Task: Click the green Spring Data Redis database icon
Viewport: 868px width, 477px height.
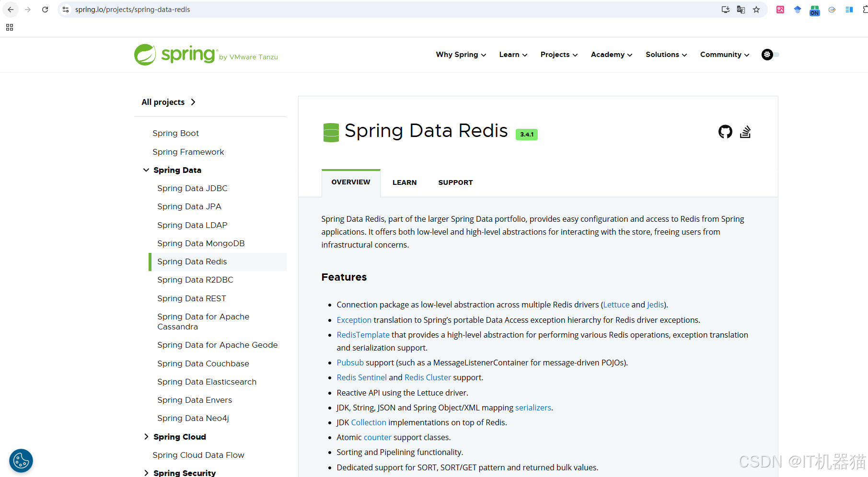Action: (x=331, y=133)
